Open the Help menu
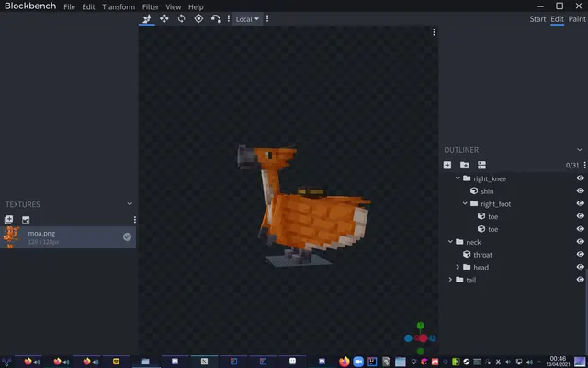 click(196, 7)
